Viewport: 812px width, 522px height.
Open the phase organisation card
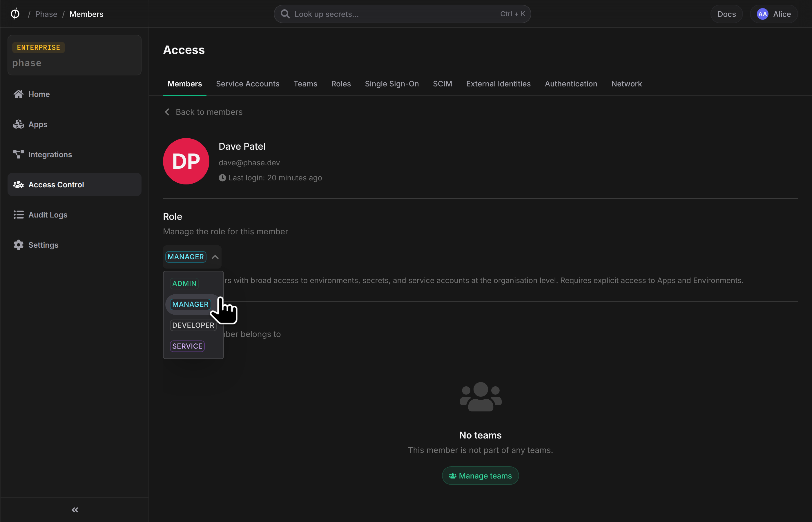tap(74, 55)
